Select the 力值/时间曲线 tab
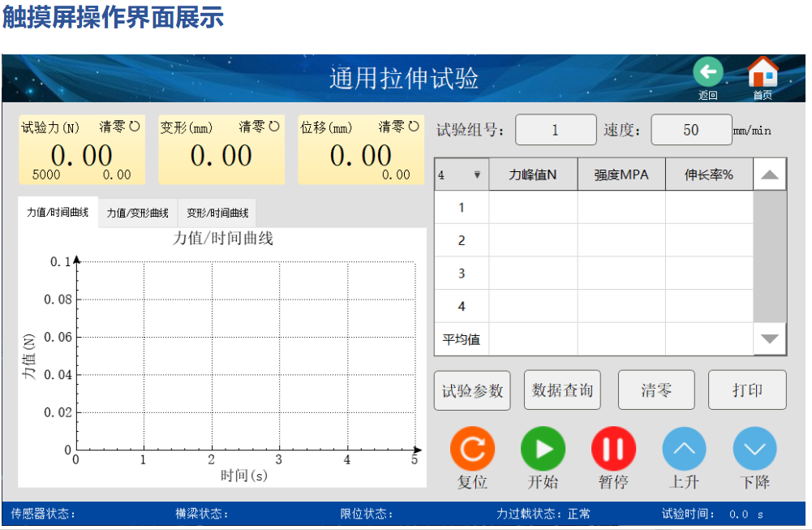 coord(58,213)
